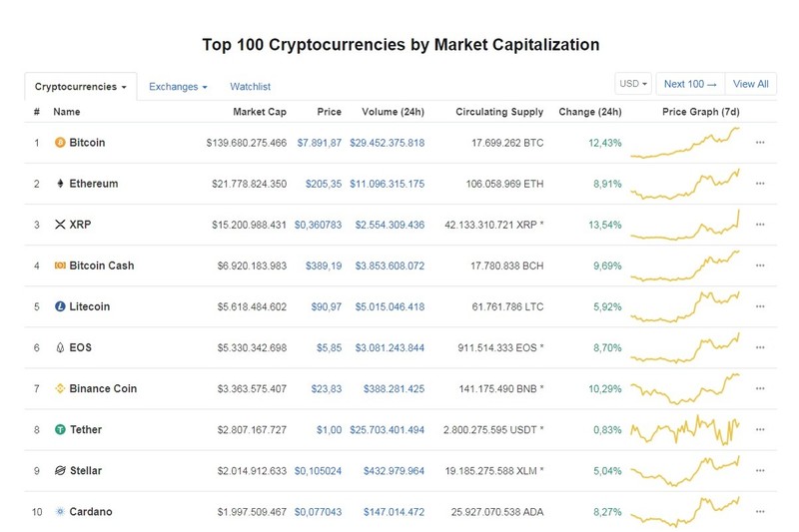
Task: Click the Bitcoin coin logo icon
Action: click(60, 143)
